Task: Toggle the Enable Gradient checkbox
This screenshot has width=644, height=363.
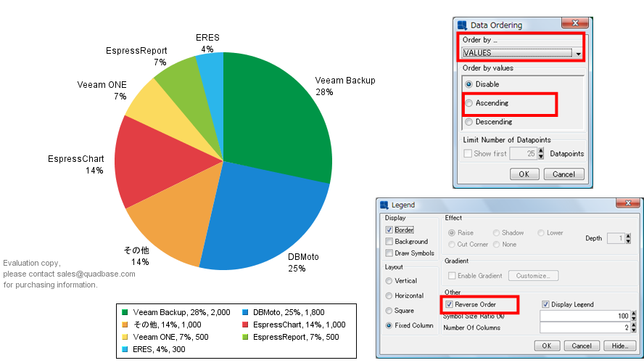Action: coord(452,276)
